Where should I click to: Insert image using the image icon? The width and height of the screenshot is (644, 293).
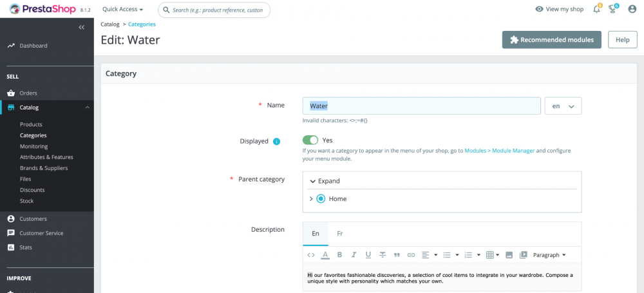(509, 255)
